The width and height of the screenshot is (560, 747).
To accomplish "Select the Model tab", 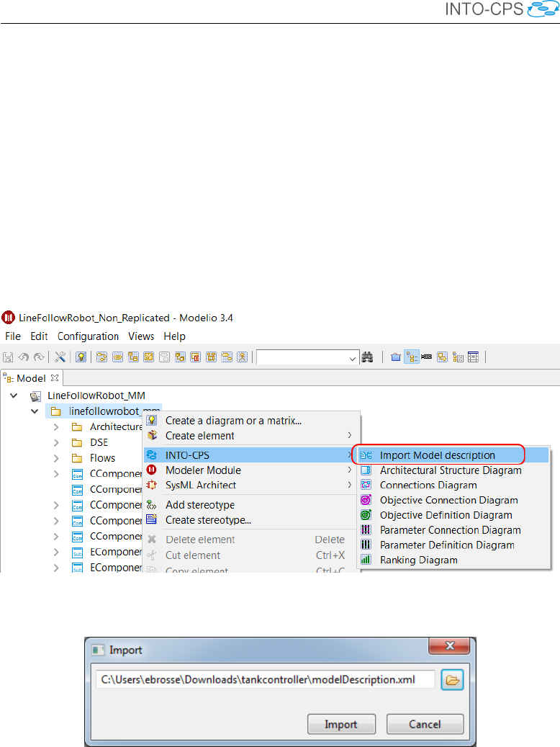I will point(31,378).
